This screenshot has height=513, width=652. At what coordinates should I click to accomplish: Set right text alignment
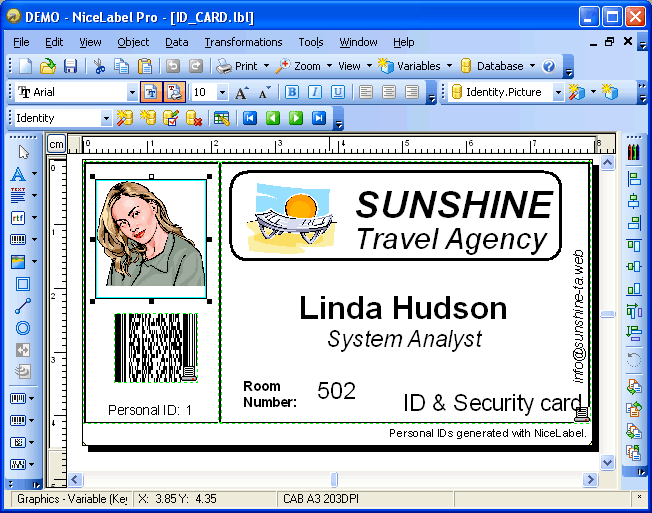click(x=412, y=92)
